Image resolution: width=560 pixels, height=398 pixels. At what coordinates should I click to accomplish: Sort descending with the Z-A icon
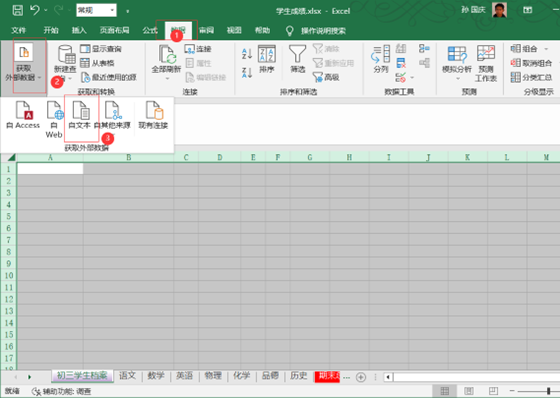click(x=247, y=73)
